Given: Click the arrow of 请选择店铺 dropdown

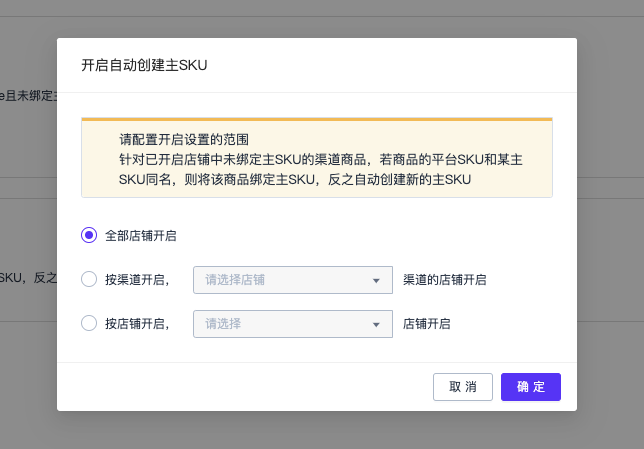Looking at the screenshot, I should pos(376,281).
